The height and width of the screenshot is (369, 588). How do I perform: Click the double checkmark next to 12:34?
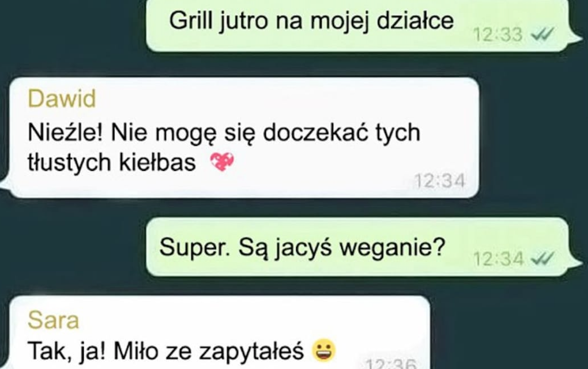(x=542, y=258)
